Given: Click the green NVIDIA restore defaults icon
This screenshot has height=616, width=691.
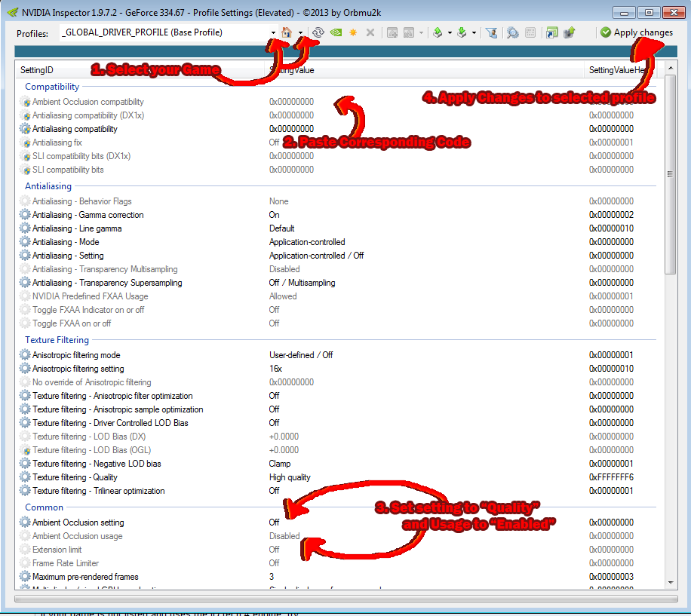Looking at the screenshot, I should pyautogui.click(x=336, y=32).
